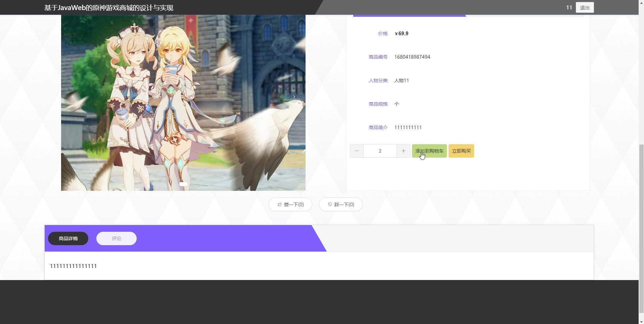Click the 价格 label
The width and height of the screenshot is (644, 324).
coord(383,34)
